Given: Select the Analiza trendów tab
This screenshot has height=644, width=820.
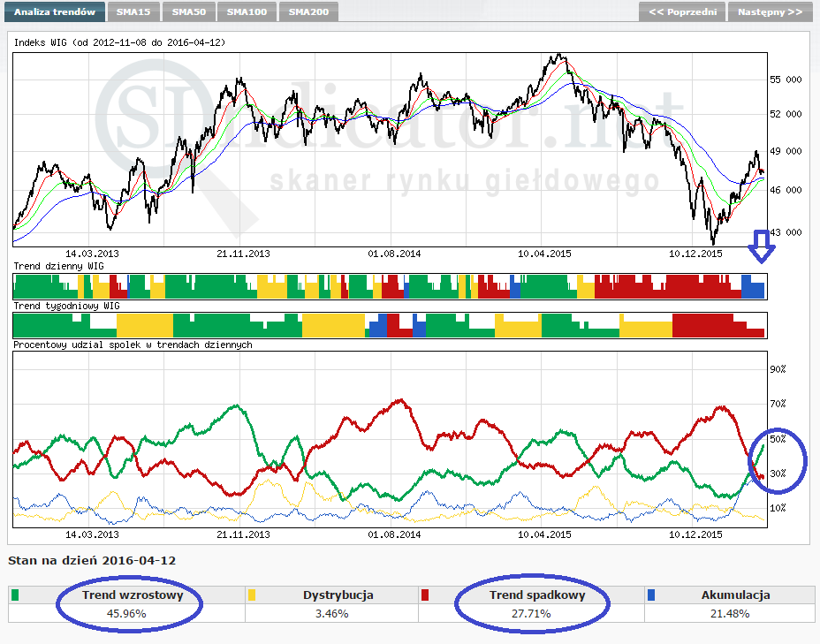Looking at the screenshot, I should click(53, 11).
